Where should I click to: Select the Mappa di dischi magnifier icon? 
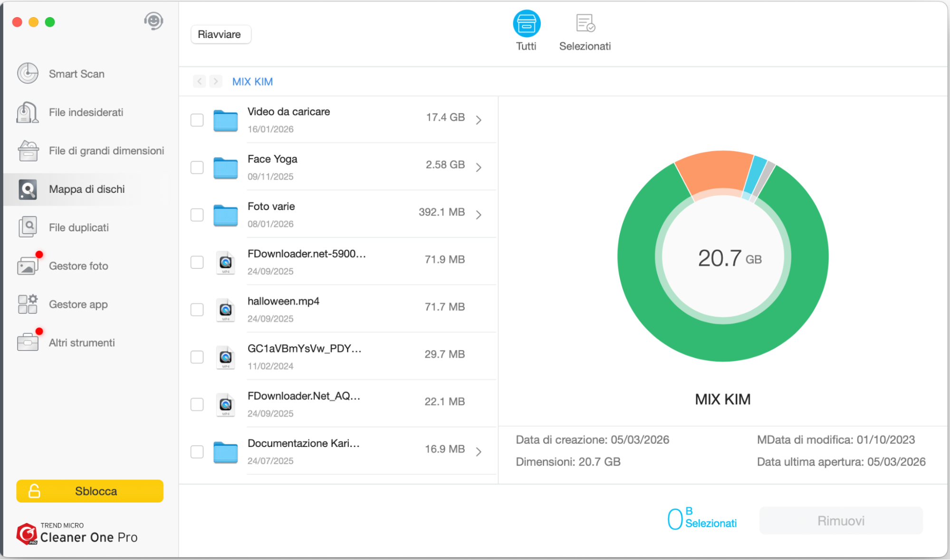(28, 190)
